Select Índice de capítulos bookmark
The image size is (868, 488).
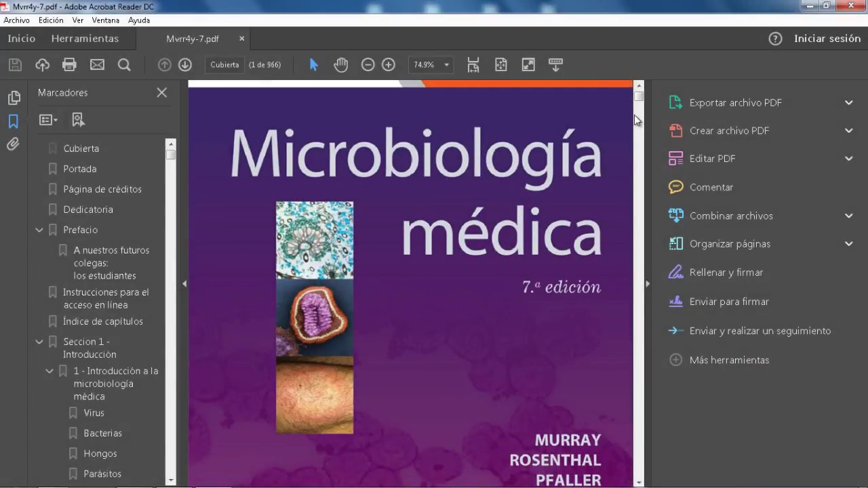103,321
